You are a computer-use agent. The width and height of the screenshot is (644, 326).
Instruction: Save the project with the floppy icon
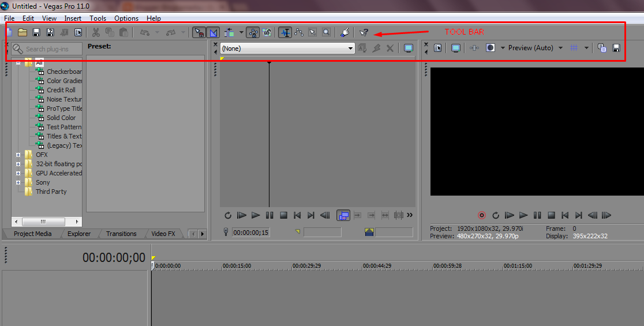click(36, 32)
